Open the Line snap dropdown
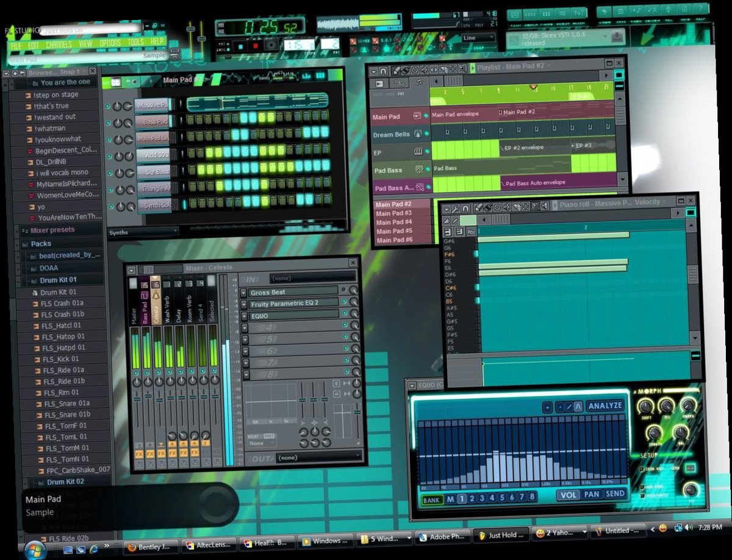The width and height of the screenshot is (732, 560). click(478, 38)
